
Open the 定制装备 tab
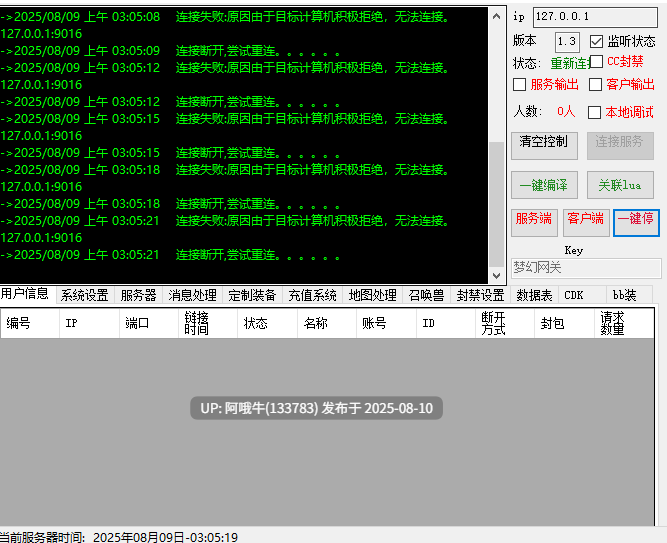[x=252, y=295]
